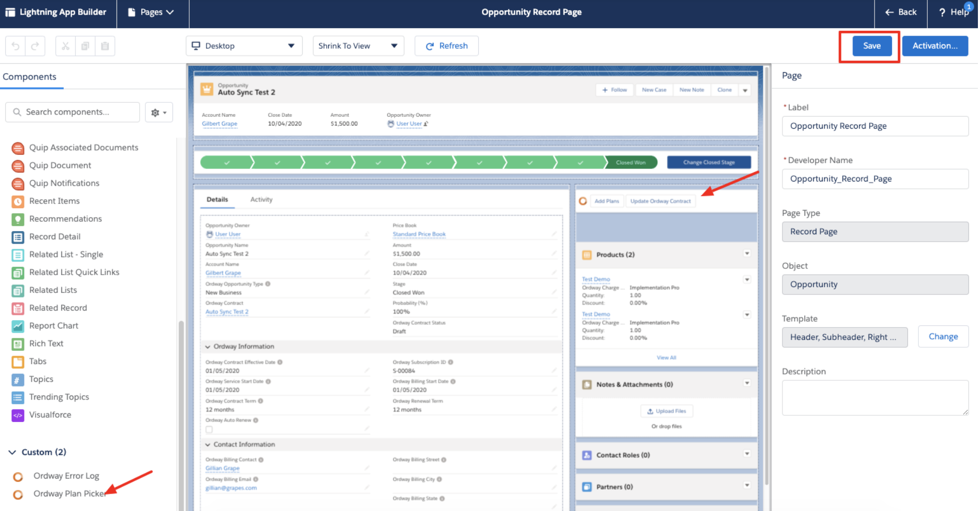Click the Search components field

[x=73, y=112]
